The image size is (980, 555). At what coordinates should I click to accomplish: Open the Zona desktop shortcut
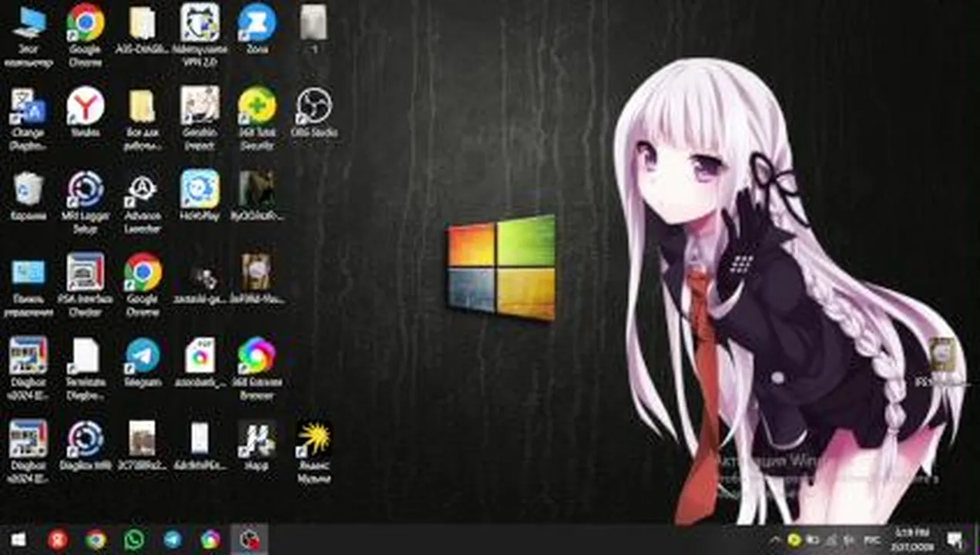(x=257, y=29)
